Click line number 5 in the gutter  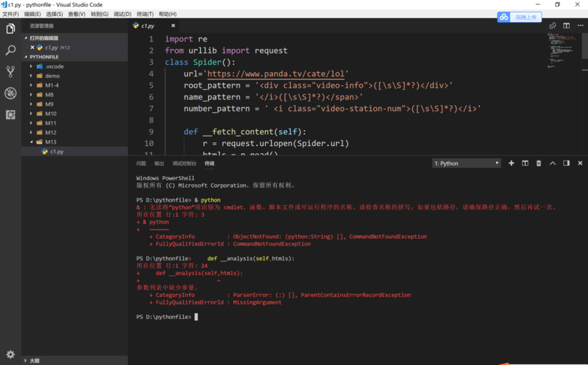(151, 85)
